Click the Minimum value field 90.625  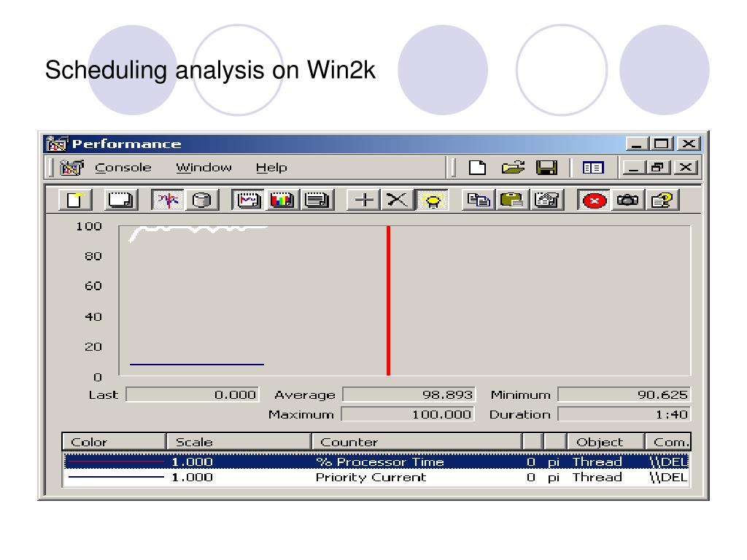[x=624, y=394]
